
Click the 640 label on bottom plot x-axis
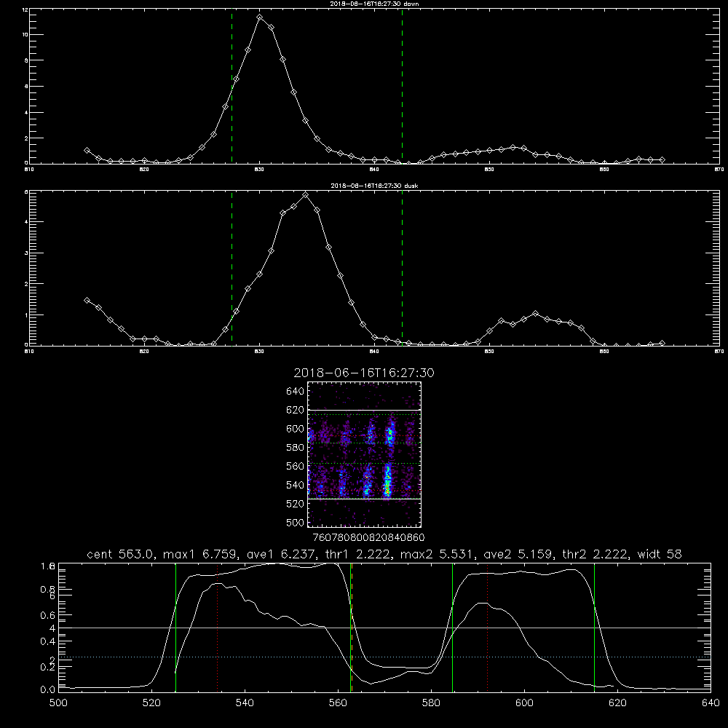(711, 703)
